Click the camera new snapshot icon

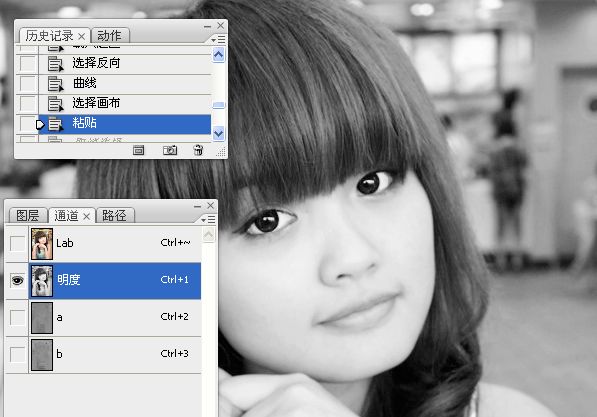pos(170,150)
